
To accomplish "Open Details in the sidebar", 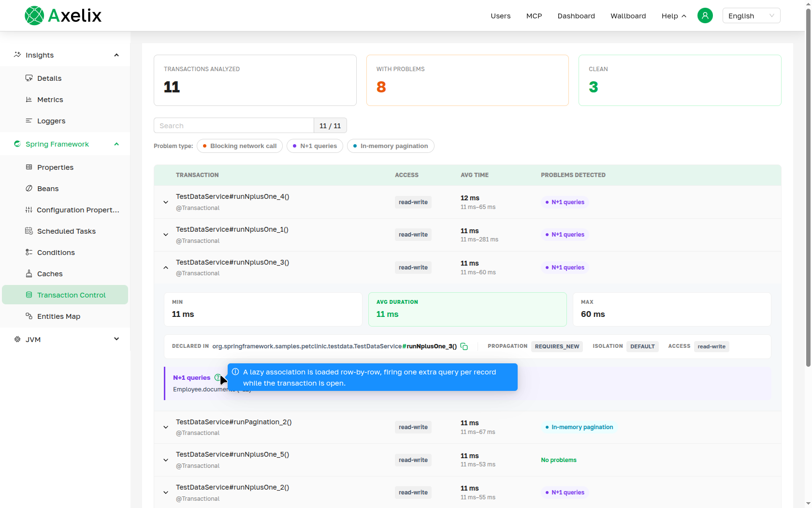I will coord(65,78).
